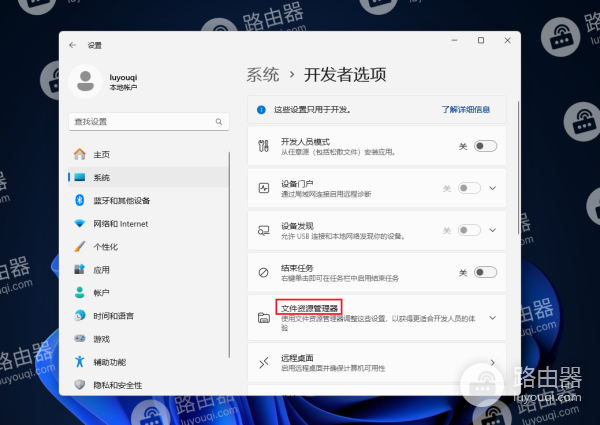Click the 设备门户 title text
The width and height of the screenshot is (600, 425).
[297, 184]
